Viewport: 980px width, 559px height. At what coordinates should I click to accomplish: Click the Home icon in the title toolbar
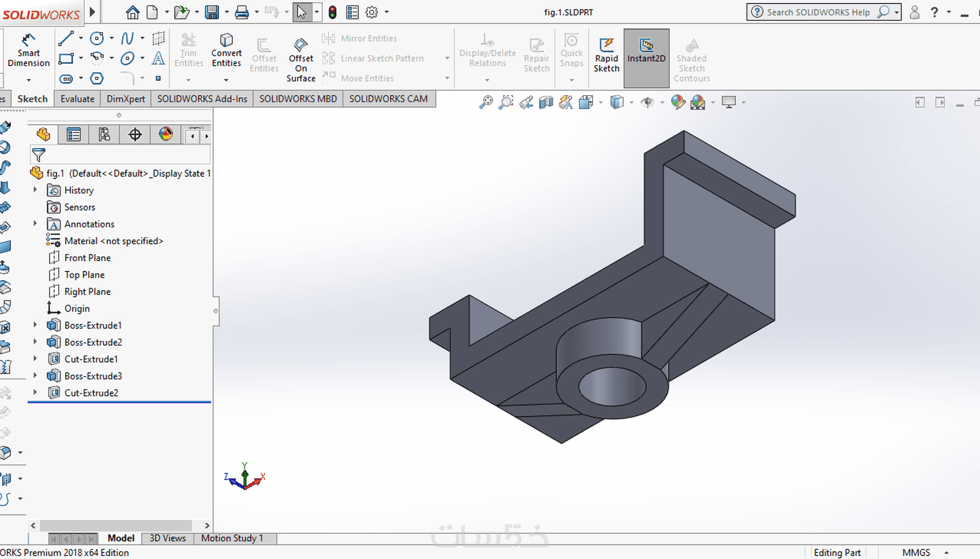click(133, 12)
